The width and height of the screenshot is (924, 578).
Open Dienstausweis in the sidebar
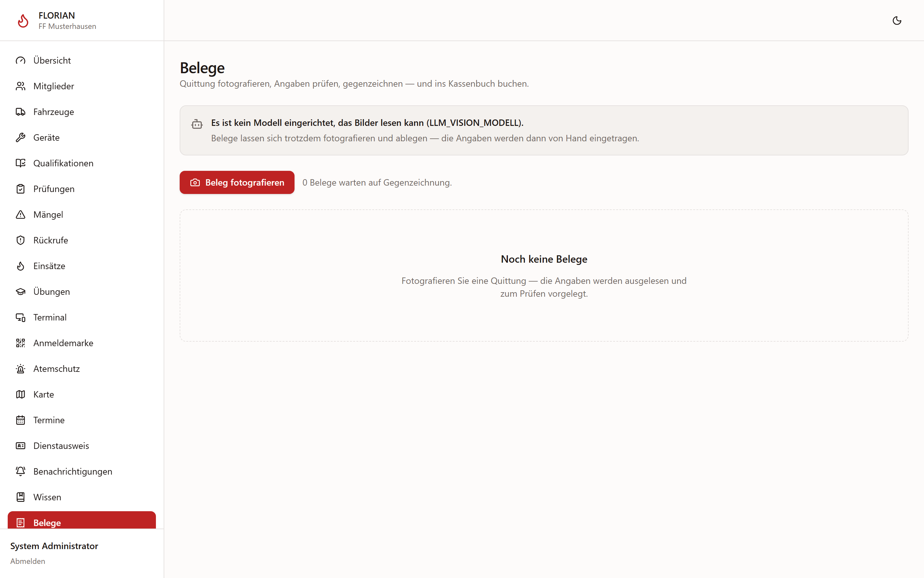click(82, 446)
